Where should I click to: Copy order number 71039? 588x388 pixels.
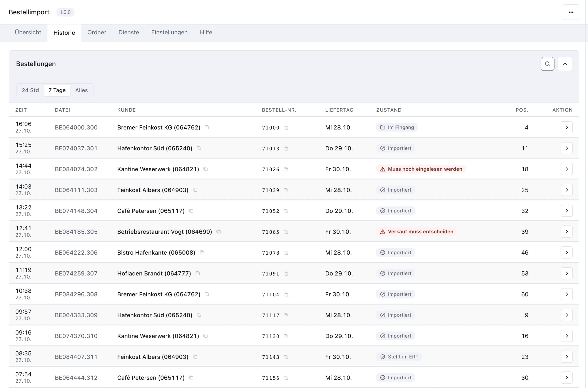[x=286, y=190]
